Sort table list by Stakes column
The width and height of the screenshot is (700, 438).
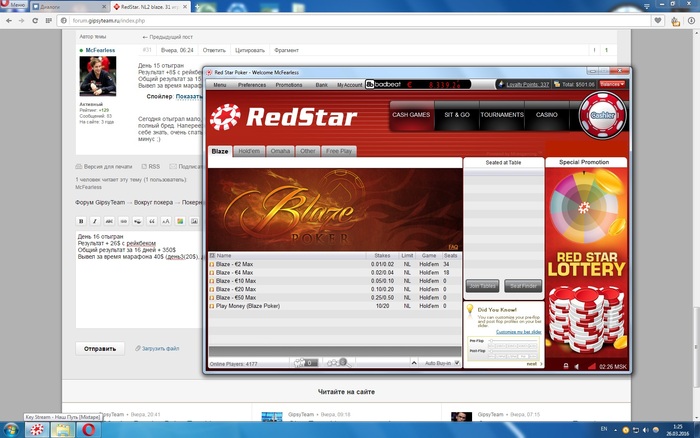(382, 256)
